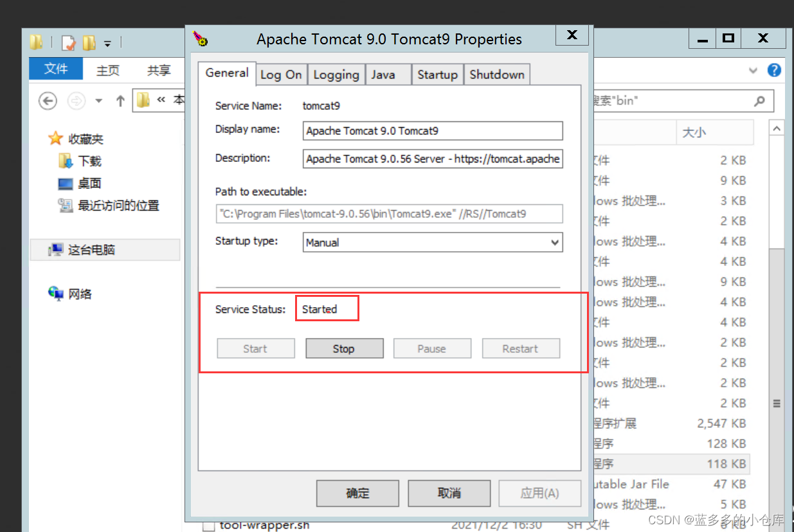The width and height of the screenshot is (794, 532).
Task: Click the Explorer forward navigation arrow
Action: (x=77, y=101)
